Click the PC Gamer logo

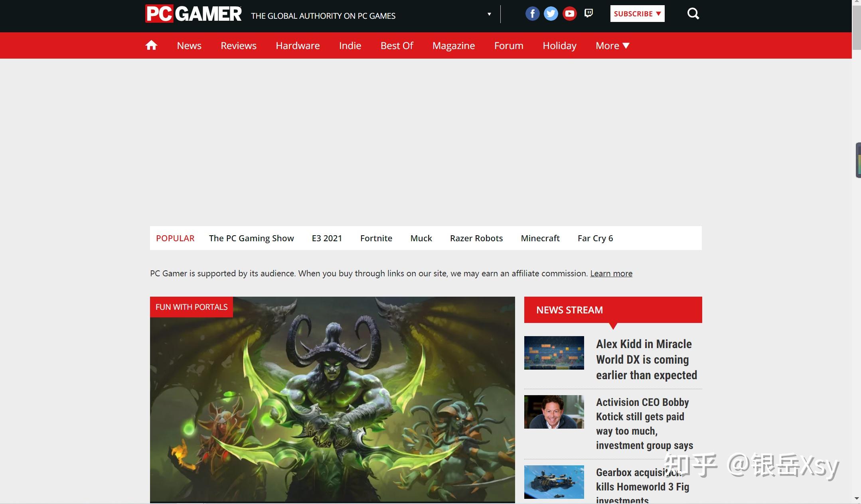pyautogui.click(x=194, y=14)
